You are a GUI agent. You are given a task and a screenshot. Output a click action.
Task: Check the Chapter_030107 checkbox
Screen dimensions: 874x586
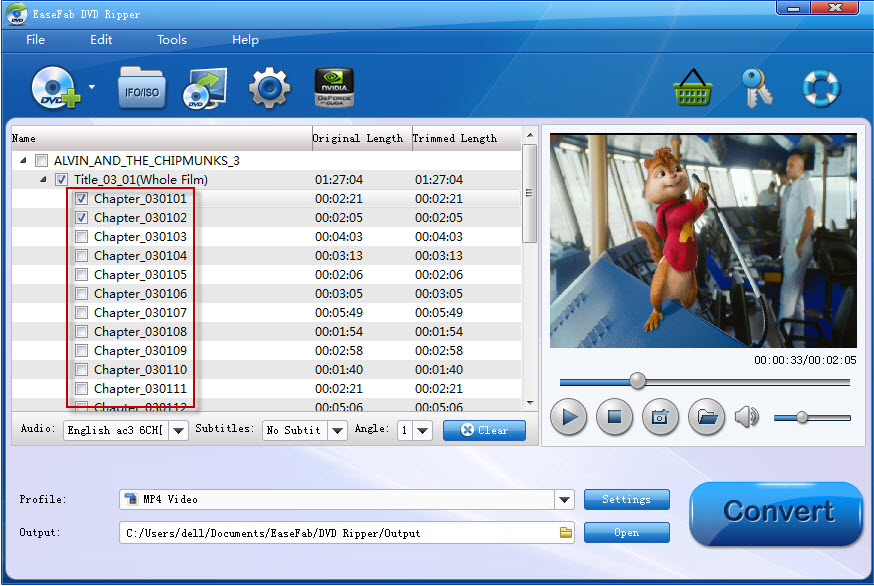(x=81, y=312)
